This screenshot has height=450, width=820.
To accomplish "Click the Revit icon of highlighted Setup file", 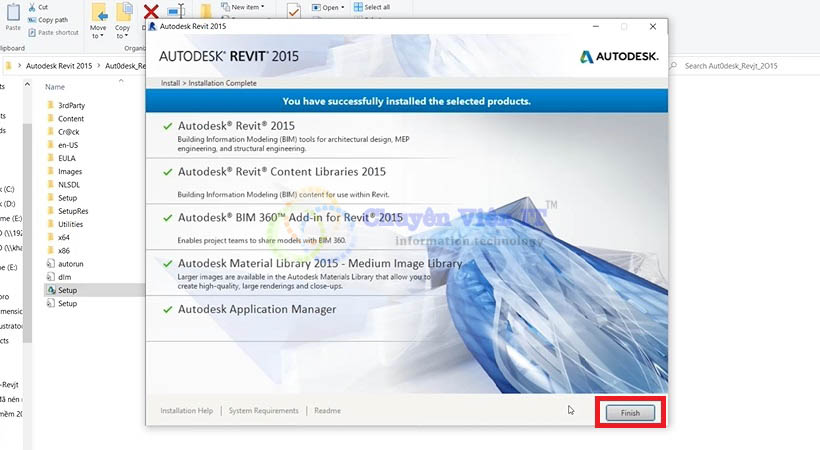I will [x=51, y=289].
